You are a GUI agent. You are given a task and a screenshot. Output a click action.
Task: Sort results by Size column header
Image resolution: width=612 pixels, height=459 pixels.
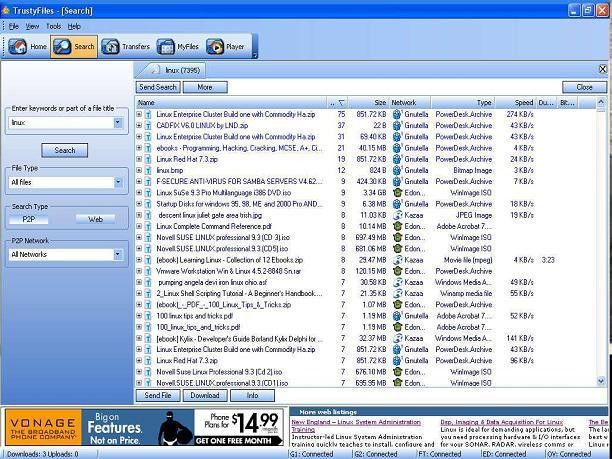[x=369, y=103]
